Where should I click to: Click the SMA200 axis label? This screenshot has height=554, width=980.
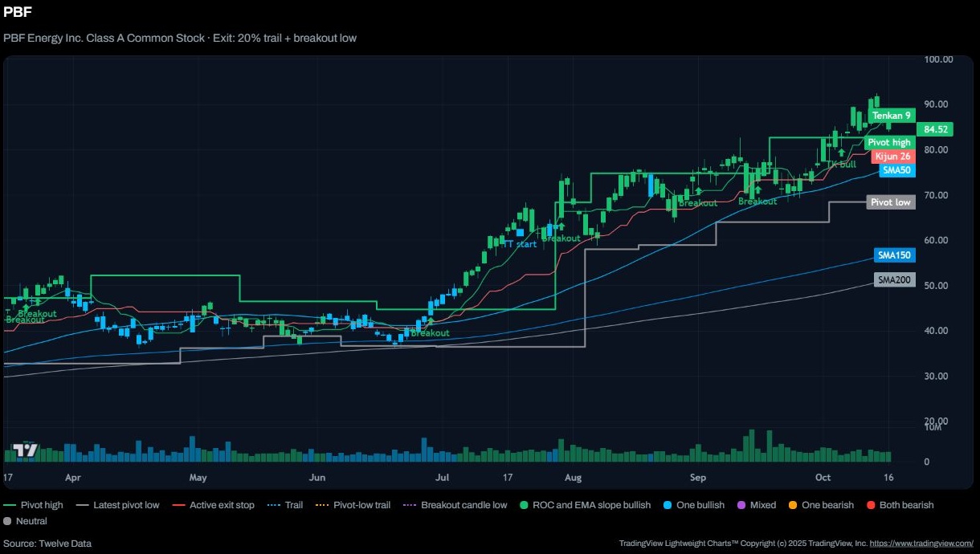(x=894, y=280)
